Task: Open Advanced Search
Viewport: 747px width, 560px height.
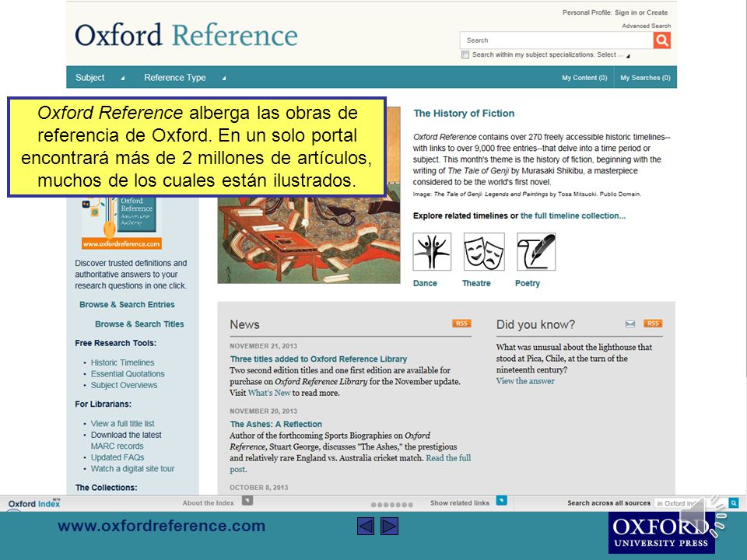Action: [x=646, y=26]
